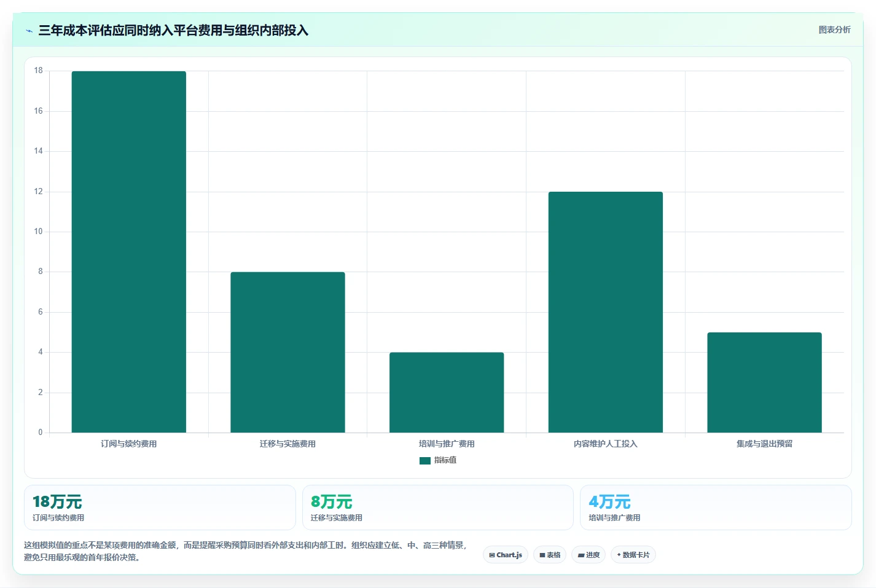Click the Chart.js tag
The width and height of the screenshot is (876, 588).
click(x=506, y=555)
